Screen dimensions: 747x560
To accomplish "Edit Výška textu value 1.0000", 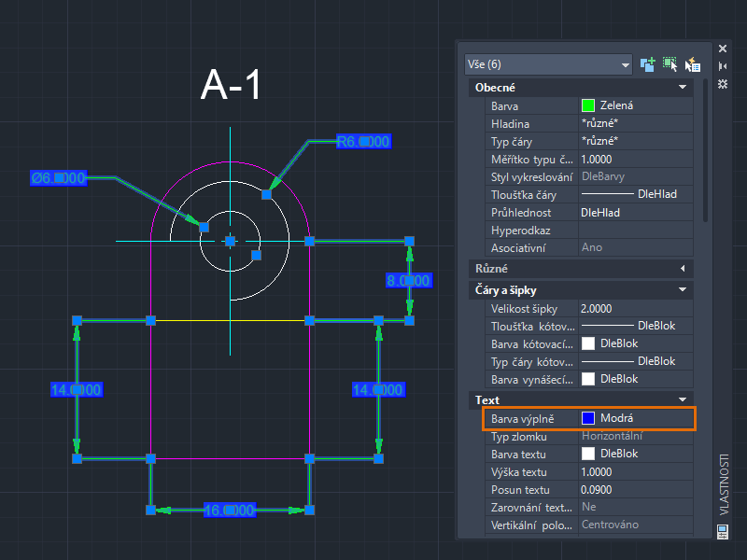I will tap(636, 472).
